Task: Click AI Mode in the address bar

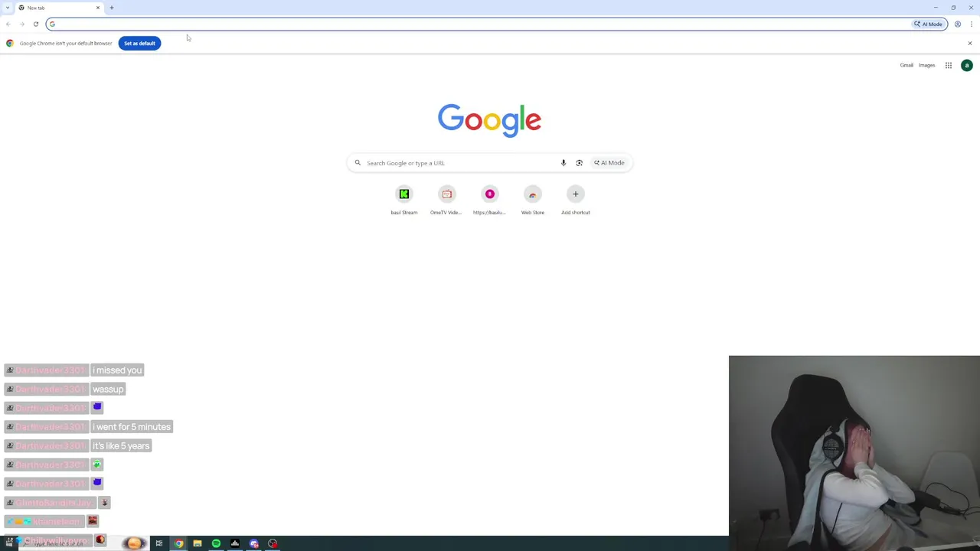Action: coord(928,24)
